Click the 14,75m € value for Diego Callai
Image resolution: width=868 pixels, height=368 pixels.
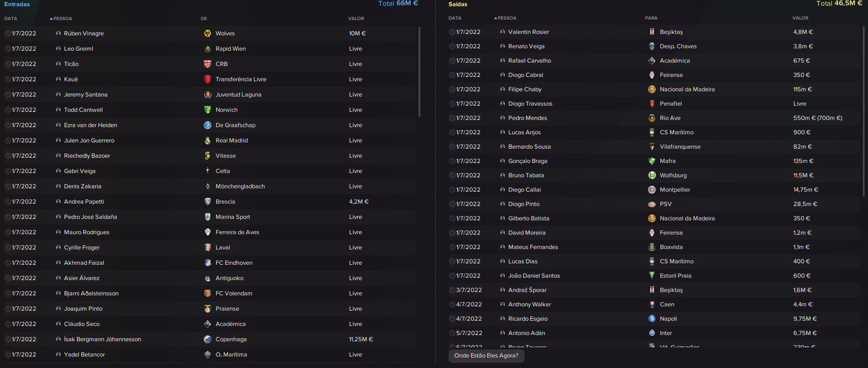click(x=806, y=190)
